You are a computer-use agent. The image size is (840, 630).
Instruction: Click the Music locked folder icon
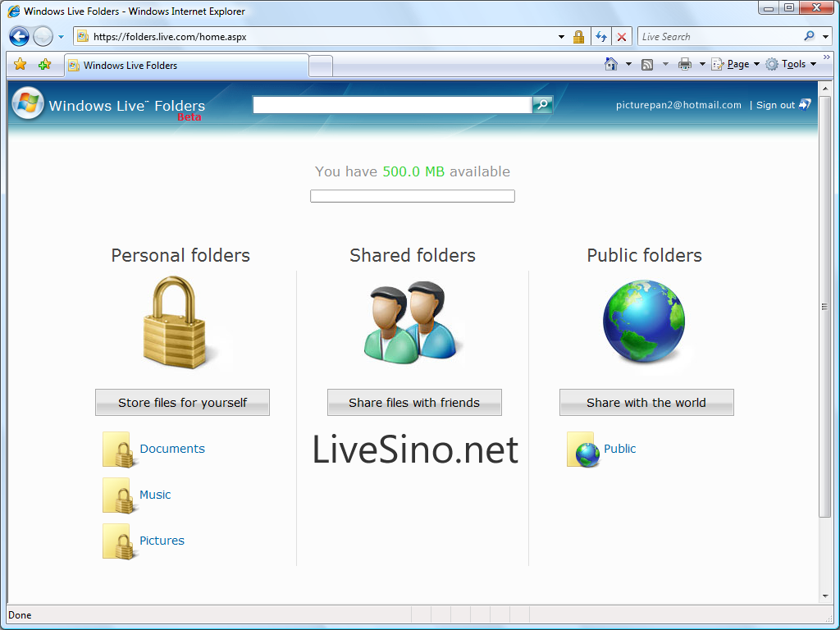pyautogui.click(x=118, y=495)
